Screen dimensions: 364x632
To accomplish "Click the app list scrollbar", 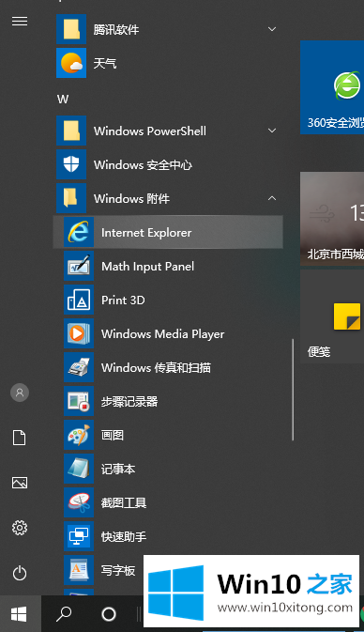I will (x=293, y=390).
